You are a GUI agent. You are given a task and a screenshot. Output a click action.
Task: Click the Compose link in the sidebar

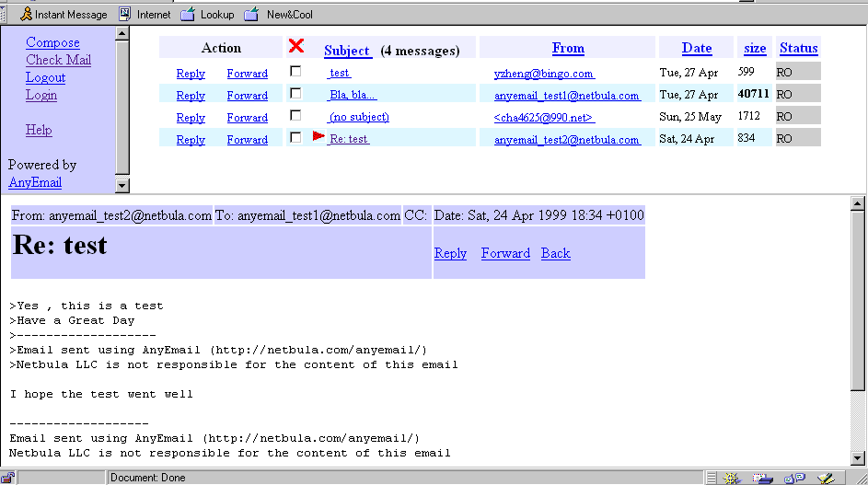tap(52, 42)
